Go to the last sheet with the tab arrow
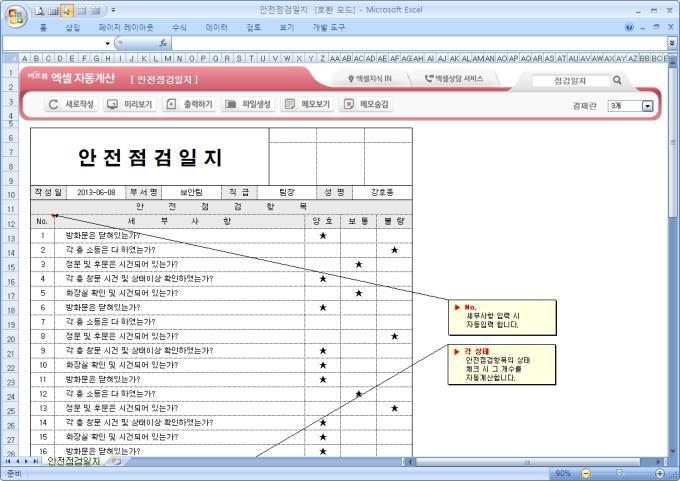Viewport: 680px width, 481px height. [x=35, y=461]
